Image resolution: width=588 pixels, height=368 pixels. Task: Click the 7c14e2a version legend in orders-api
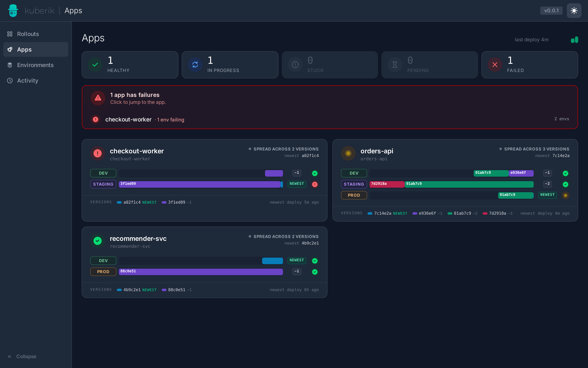(387, 213)
